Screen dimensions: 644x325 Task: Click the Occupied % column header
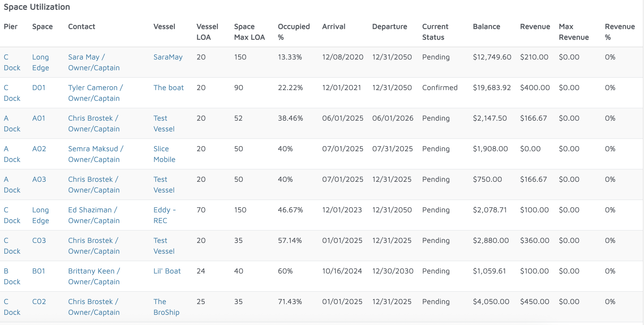[x=294, y=32]
